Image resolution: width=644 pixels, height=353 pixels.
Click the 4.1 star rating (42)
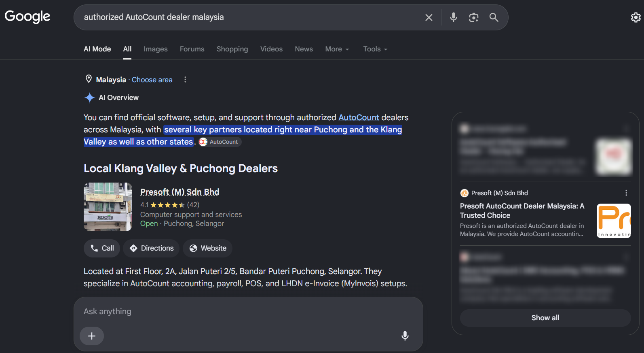[x=170, y=205]
